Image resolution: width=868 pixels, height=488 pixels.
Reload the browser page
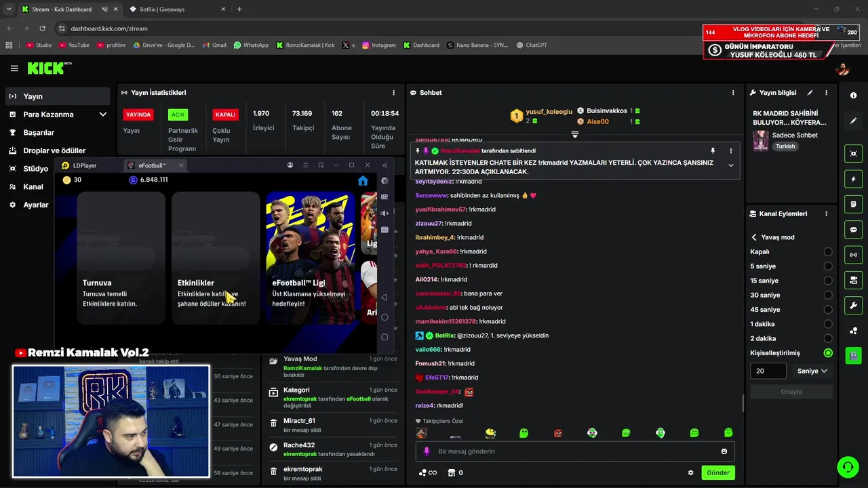point(42,28)
